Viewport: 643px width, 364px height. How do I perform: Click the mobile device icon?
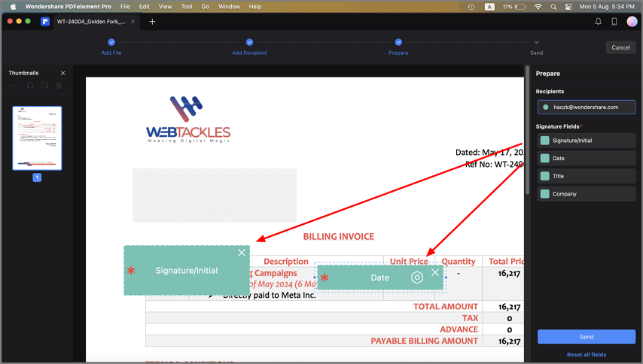pos(614,22)
